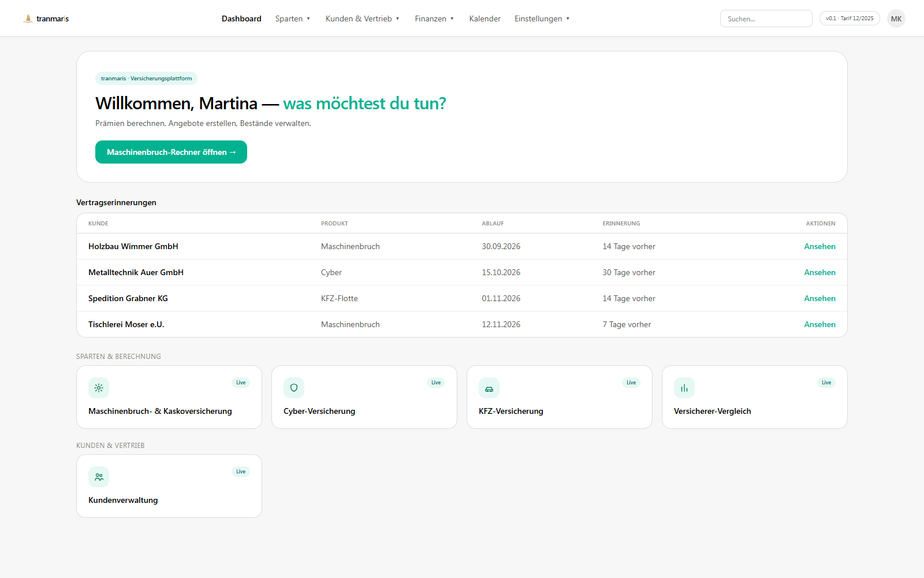Open the Versicherer-Vergleich card title
This screenshot has width=924, height=578.
tap(713, 411)
